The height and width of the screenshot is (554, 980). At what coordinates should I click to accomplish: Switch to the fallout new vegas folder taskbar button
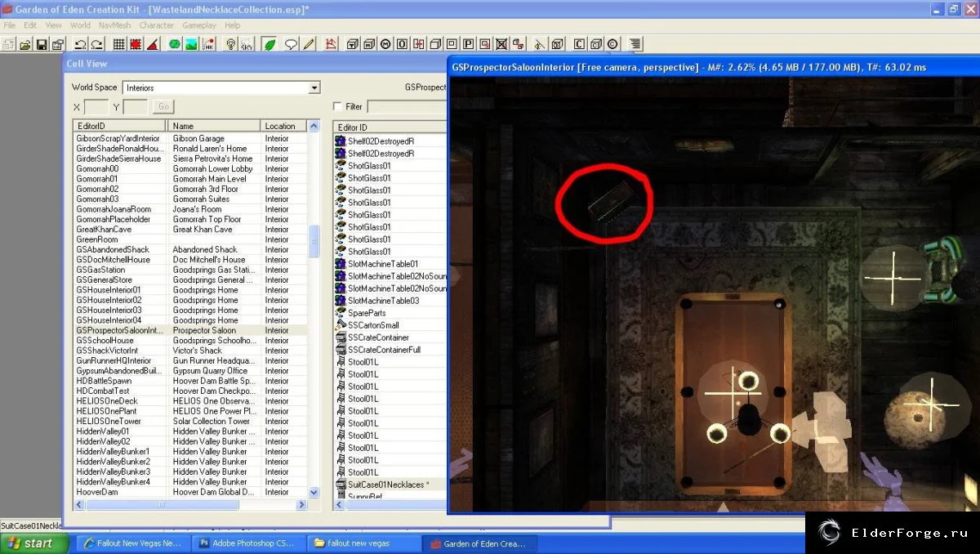363,543
